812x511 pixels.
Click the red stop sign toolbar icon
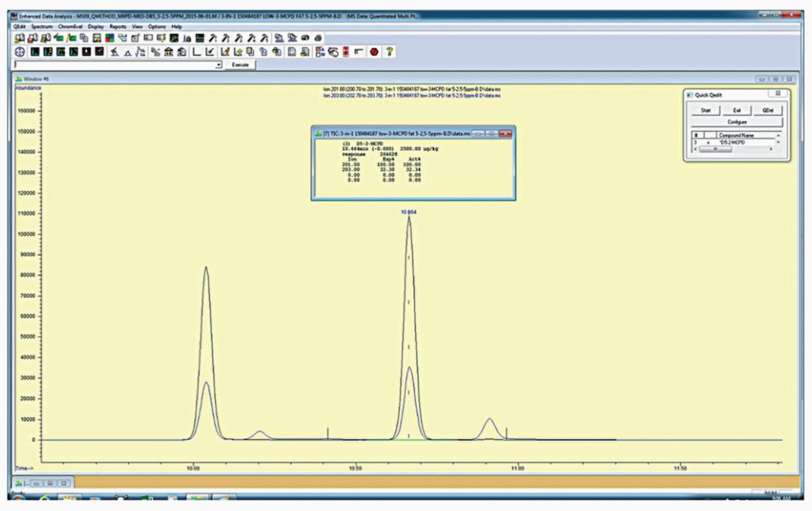[374, 52]
